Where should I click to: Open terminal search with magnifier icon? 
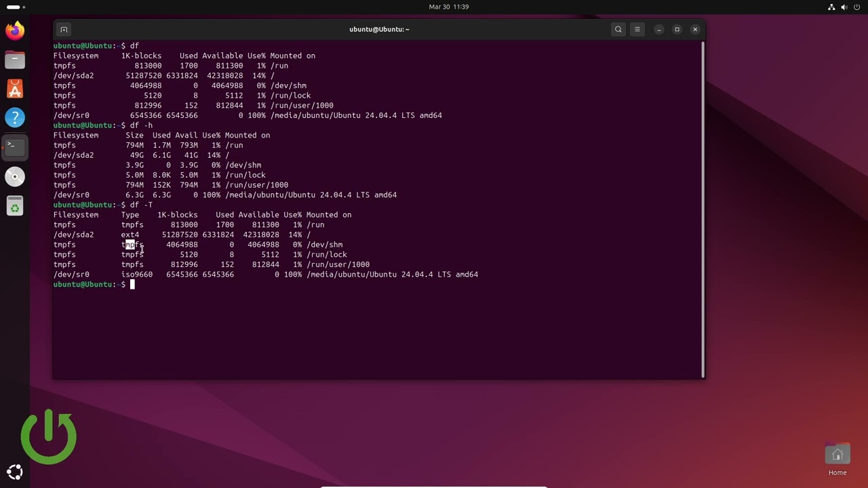618,29
